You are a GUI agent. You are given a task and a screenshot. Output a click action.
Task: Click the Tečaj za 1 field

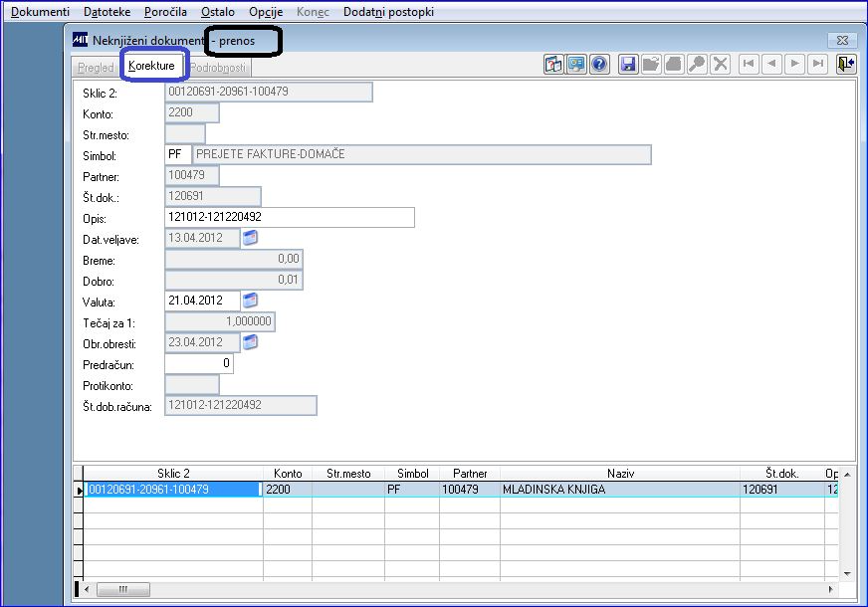(x=220, y=321)
